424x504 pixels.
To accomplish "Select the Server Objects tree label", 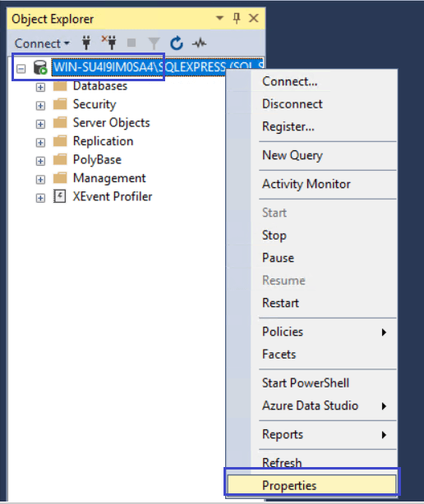I will [x=111, y=123].
